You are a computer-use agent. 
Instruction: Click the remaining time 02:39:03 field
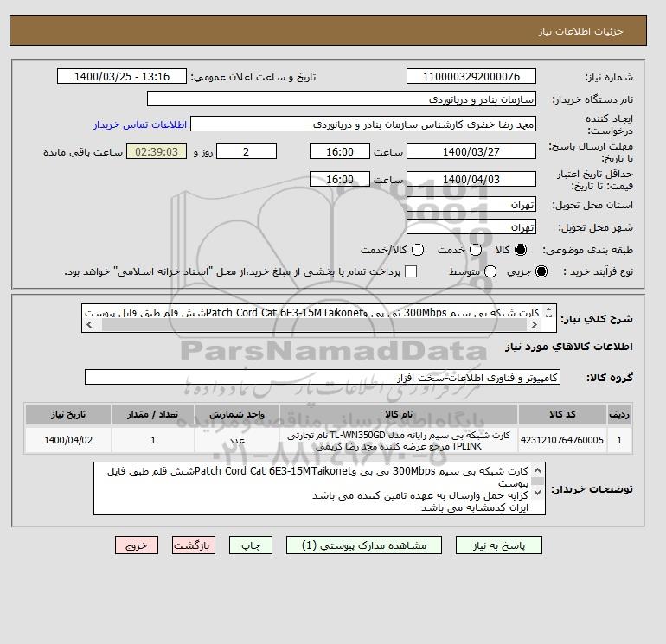(x=157, y=151)
